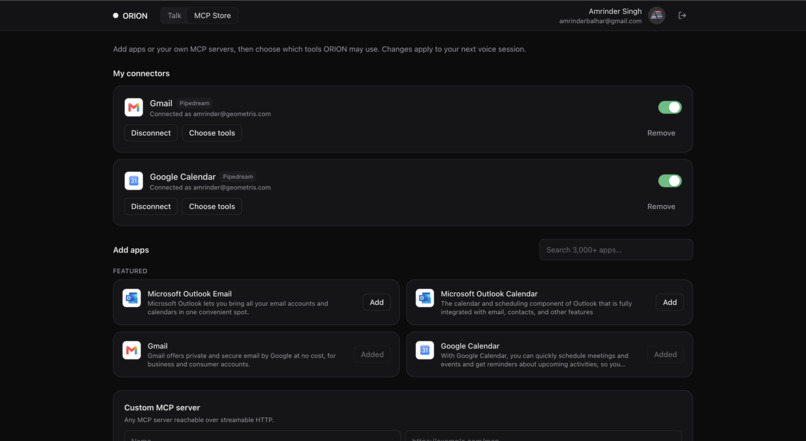The image size is (806, 441).
Task: Select the MCP Store tab
Action: (212, 15)
